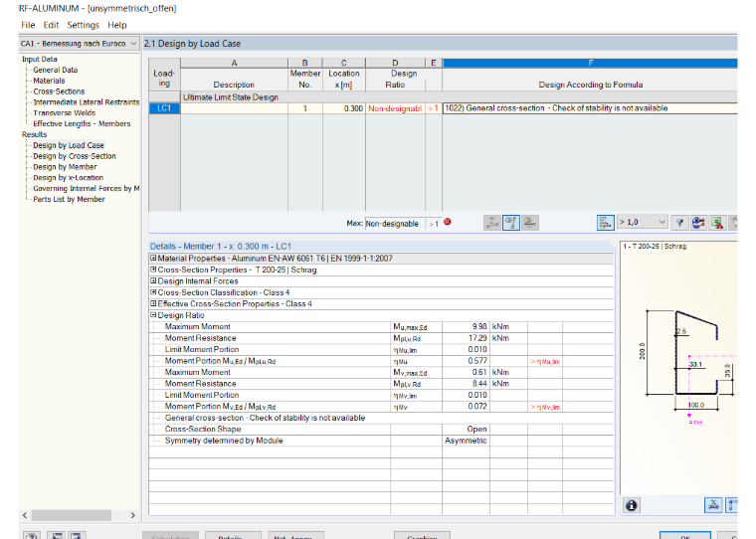Select the LC1 loading row cell

pos(164,108)
